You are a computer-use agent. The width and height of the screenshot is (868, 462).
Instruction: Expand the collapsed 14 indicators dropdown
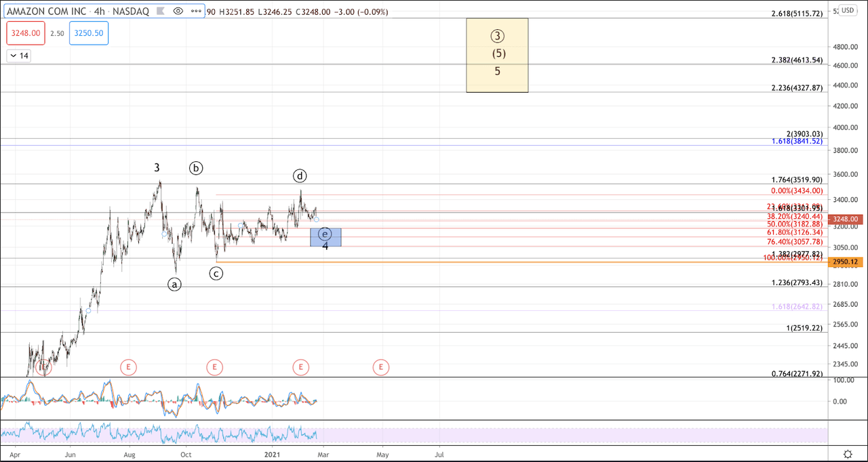point(19,56)
